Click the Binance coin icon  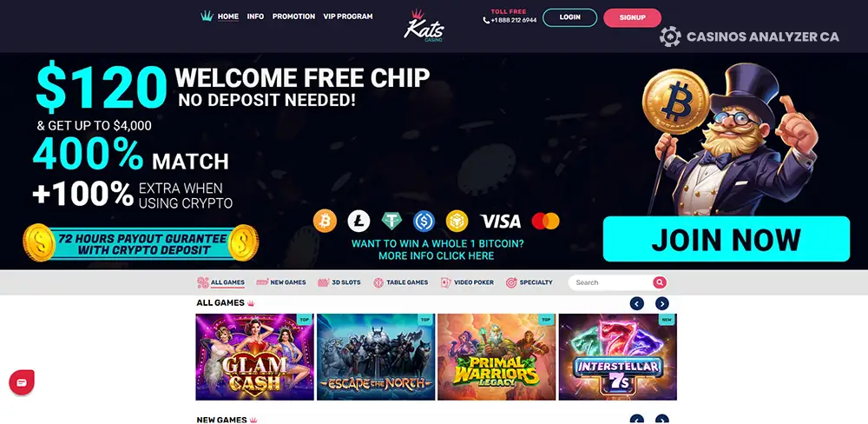[457, 222]
